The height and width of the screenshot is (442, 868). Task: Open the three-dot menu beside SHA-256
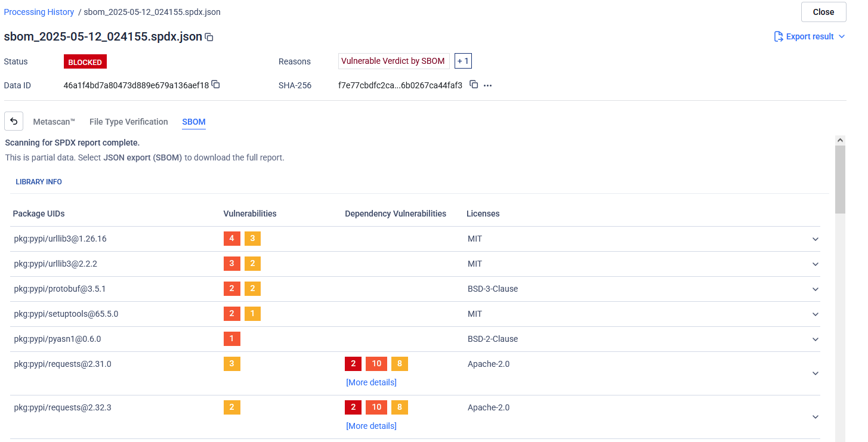pos(487,85)
